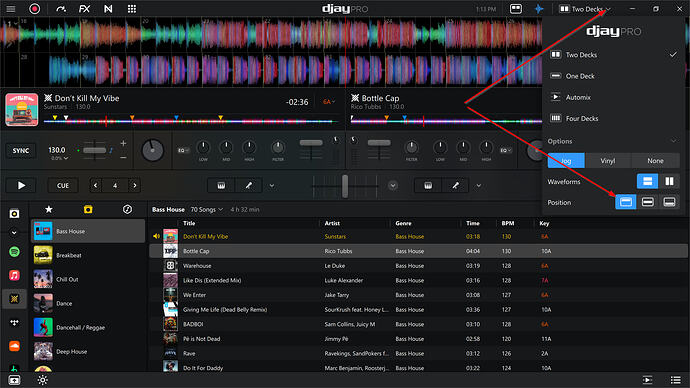Set waveform position to middle

click(x=647, y=202)
